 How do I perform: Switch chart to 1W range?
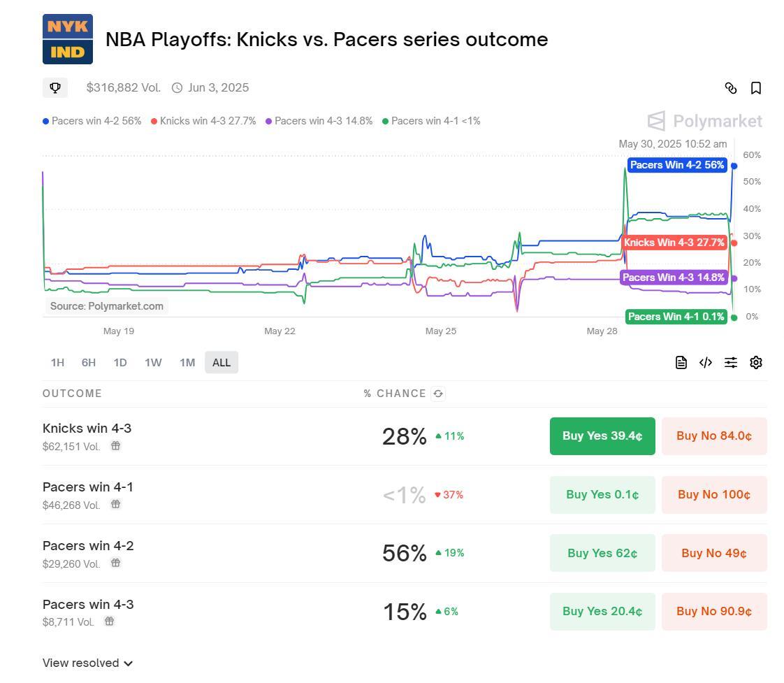(153, 362)
